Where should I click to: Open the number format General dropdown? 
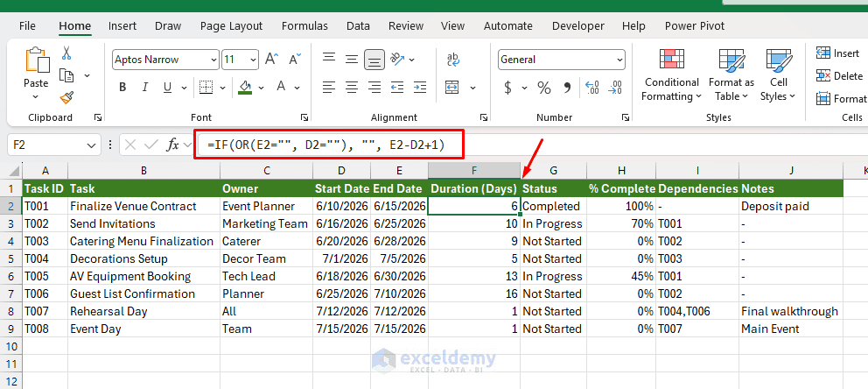(x=619, y=60)
